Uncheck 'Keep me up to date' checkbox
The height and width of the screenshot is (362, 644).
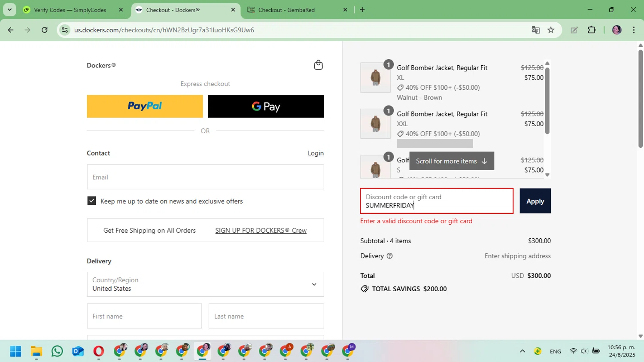[x=91, y=201]
